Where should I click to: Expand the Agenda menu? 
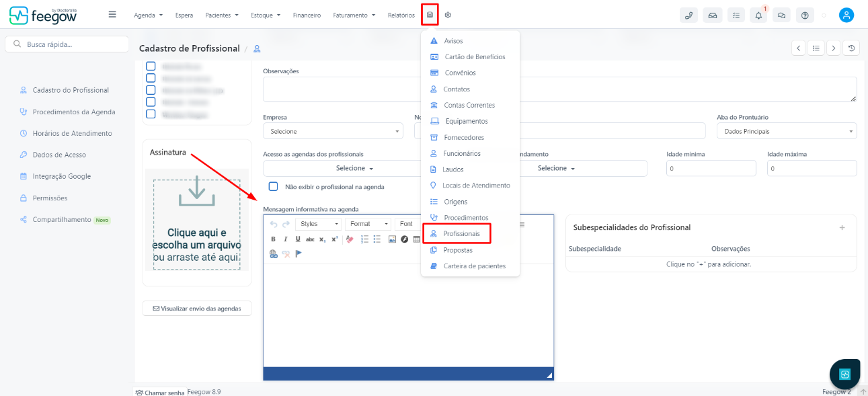pyautogui.click(x=148, y=15)
